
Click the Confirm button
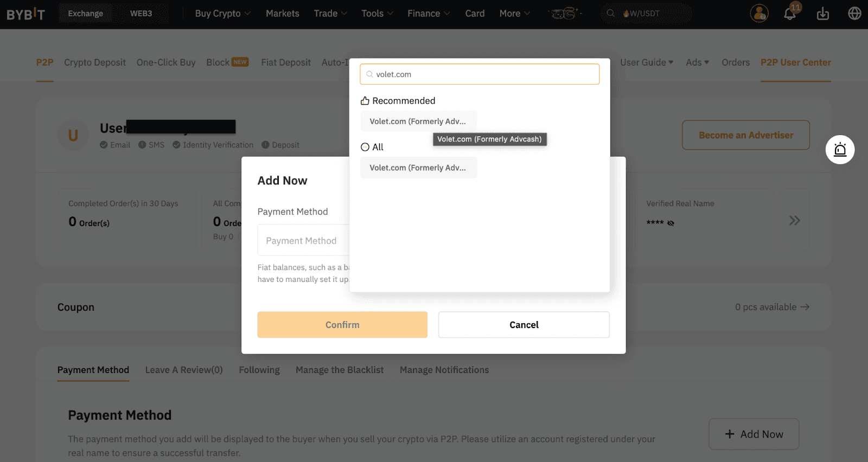point(342,325)
